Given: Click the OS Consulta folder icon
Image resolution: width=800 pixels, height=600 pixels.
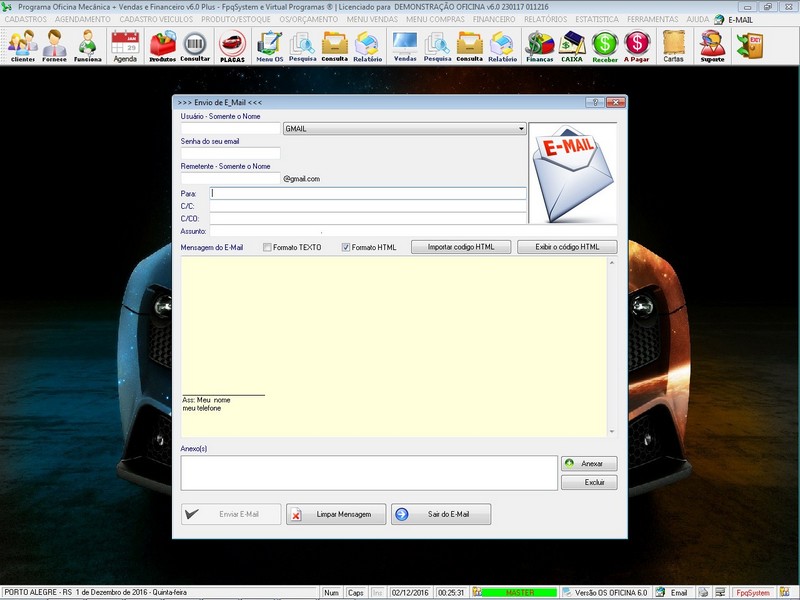Looking at the screenshot, I should pyautogui.click(x=335, y=45).
